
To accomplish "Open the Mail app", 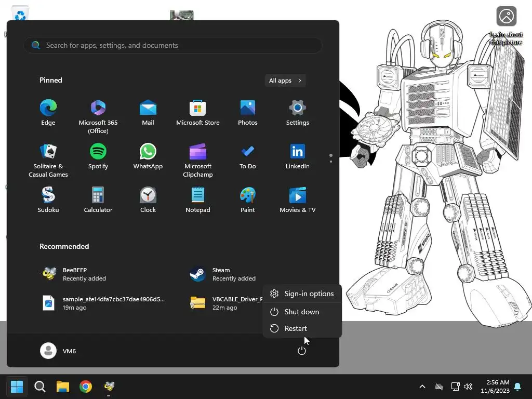I will (148, 113).
